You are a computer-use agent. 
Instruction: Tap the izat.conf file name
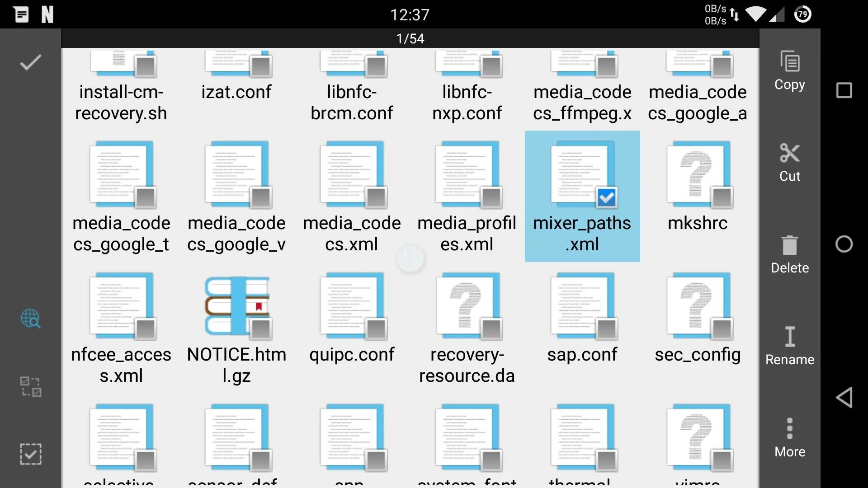(236, 92)
